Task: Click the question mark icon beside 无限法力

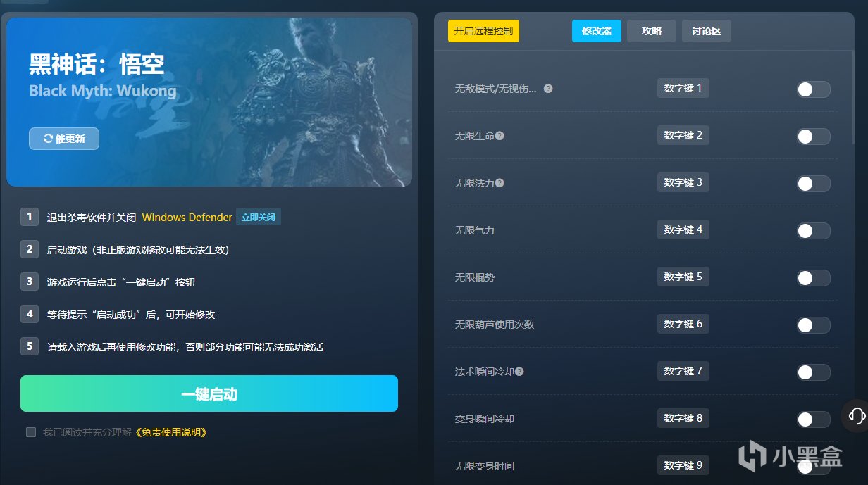Action: [500, 183]
